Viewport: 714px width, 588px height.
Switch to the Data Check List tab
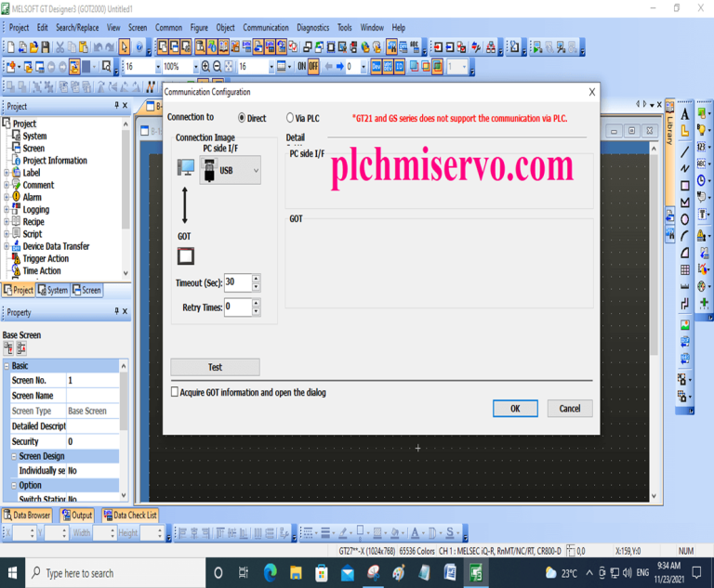pos(130,516)
